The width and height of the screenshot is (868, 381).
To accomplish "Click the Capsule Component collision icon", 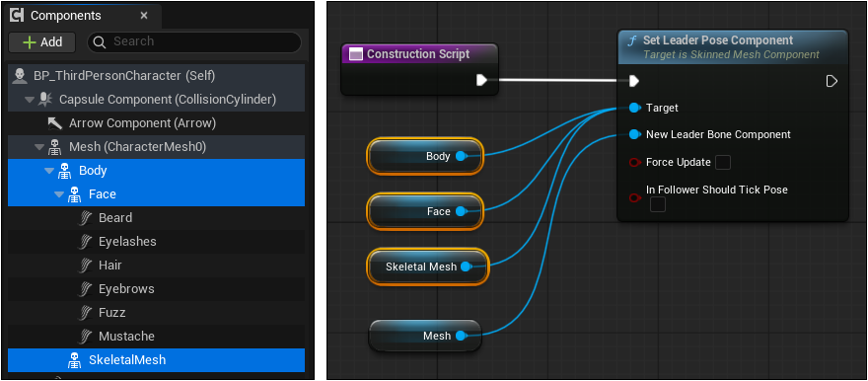I will (x=45, y=100).
